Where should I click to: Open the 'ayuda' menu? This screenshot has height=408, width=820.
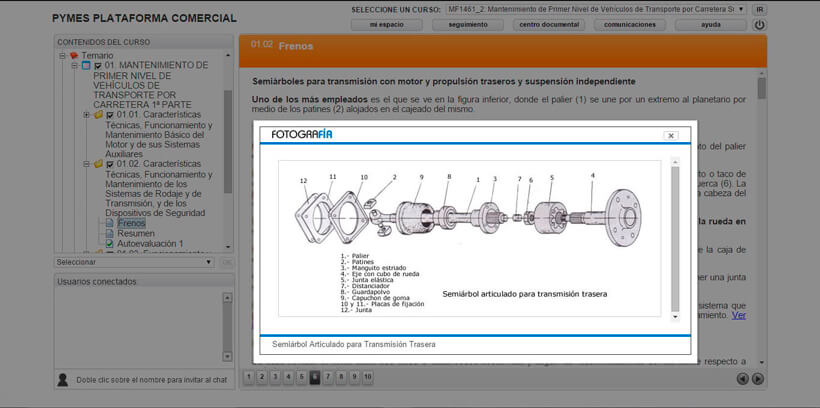tap(711, 25)
